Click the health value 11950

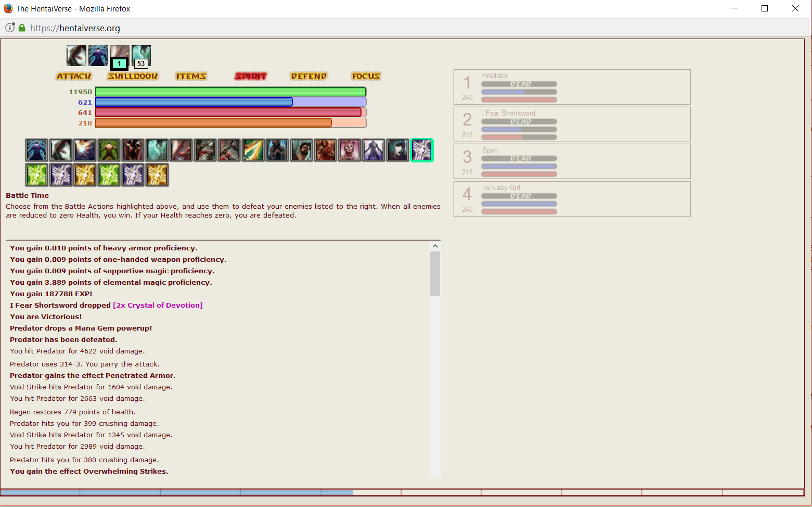pyautogui.click(x=80, y=92)
